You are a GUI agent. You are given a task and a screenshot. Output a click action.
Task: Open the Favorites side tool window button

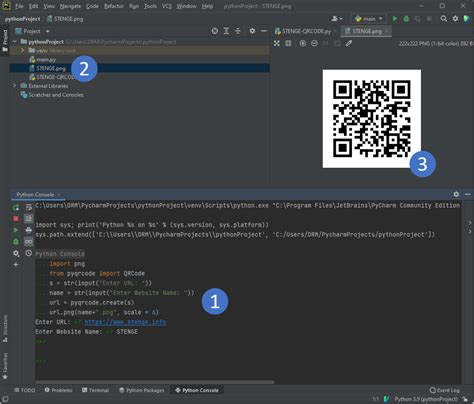click(x=5, y=366)
